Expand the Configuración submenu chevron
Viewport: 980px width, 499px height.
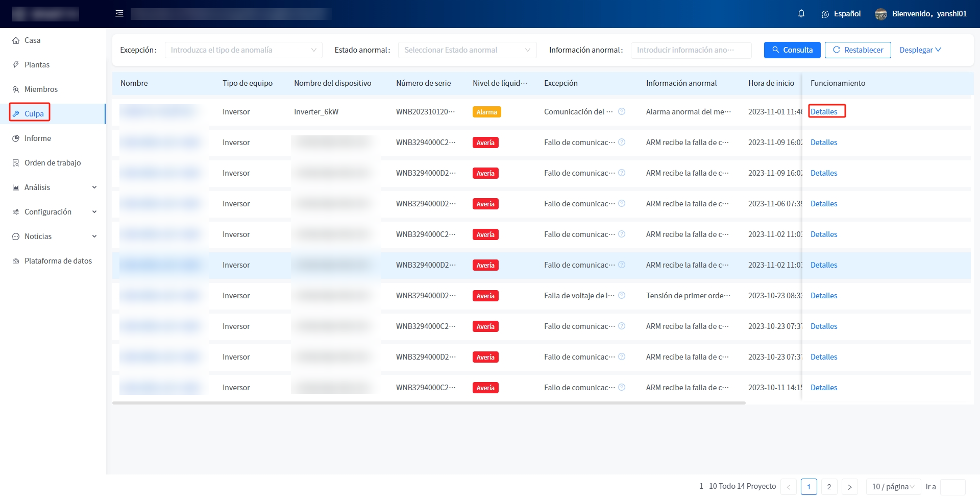(94, 212)
